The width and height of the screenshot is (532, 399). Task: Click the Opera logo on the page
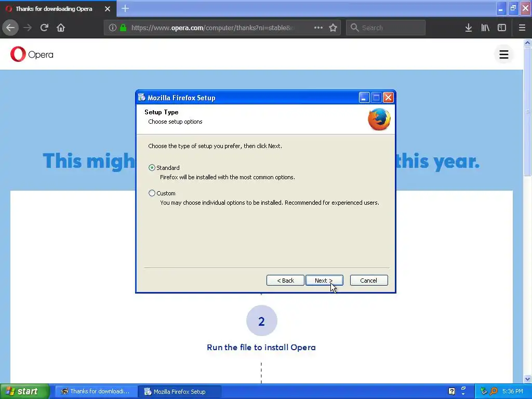coord(32,54)
